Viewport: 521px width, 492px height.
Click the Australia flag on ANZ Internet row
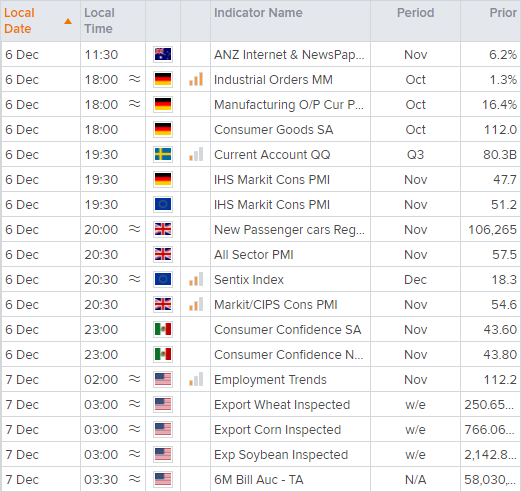(x=163, y=54)
